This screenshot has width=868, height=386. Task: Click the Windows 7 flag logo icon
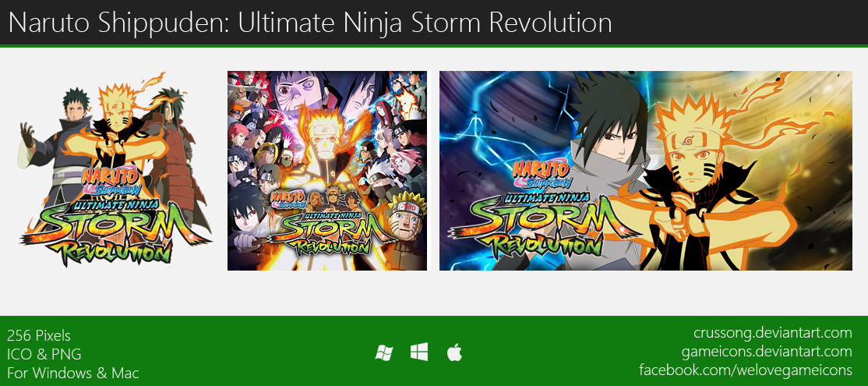click(x=383, y=352)
